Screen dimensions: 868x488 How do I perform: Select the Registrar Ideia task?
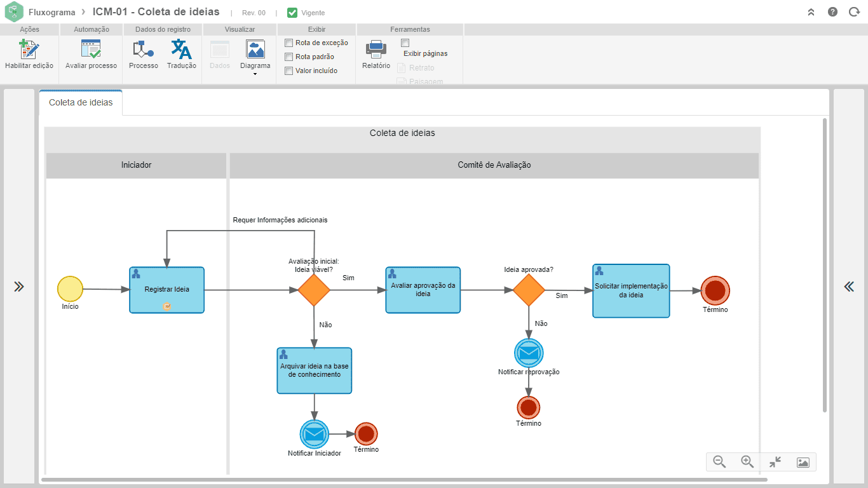click(167, 290)
